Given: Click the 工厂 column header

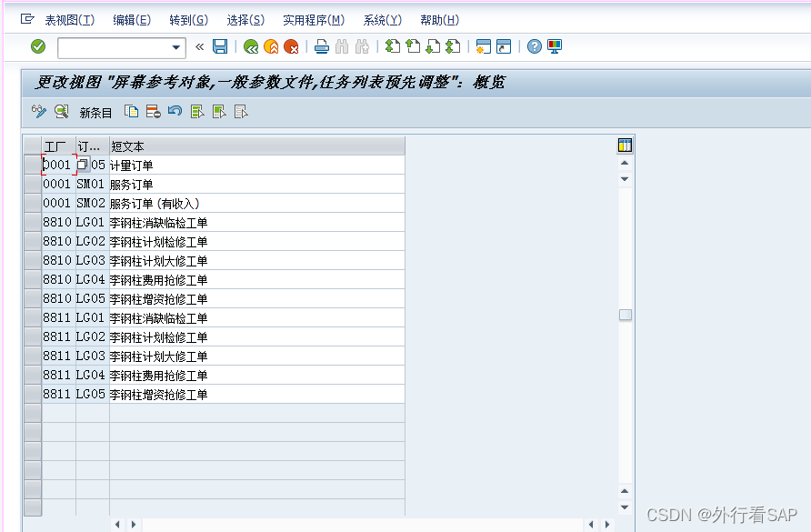Looking at the screenshot, I should (x=58, y=146).
